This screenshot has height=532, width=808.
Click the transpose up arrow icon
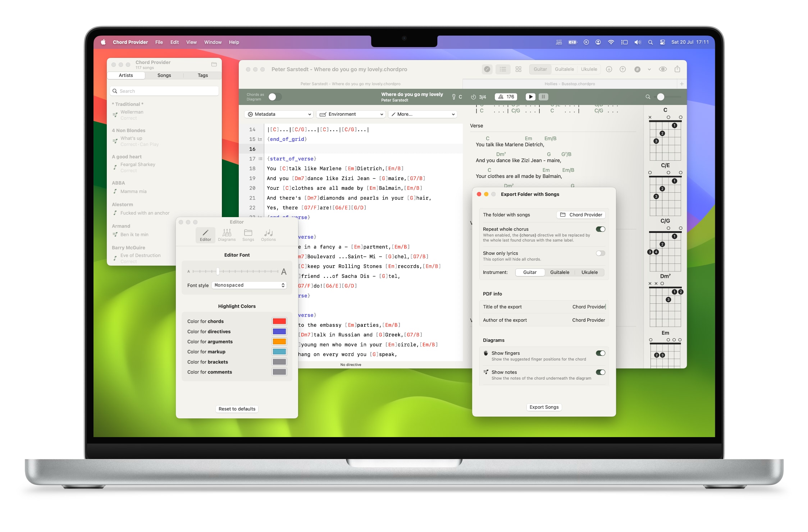tap(622, 69)
